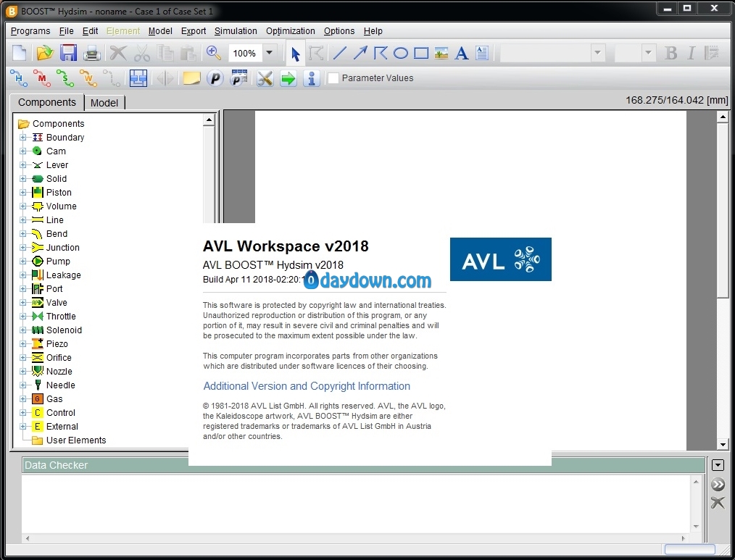Pick the orange W connection tool
Screen dimensions: 735x560
pos(88,78)
